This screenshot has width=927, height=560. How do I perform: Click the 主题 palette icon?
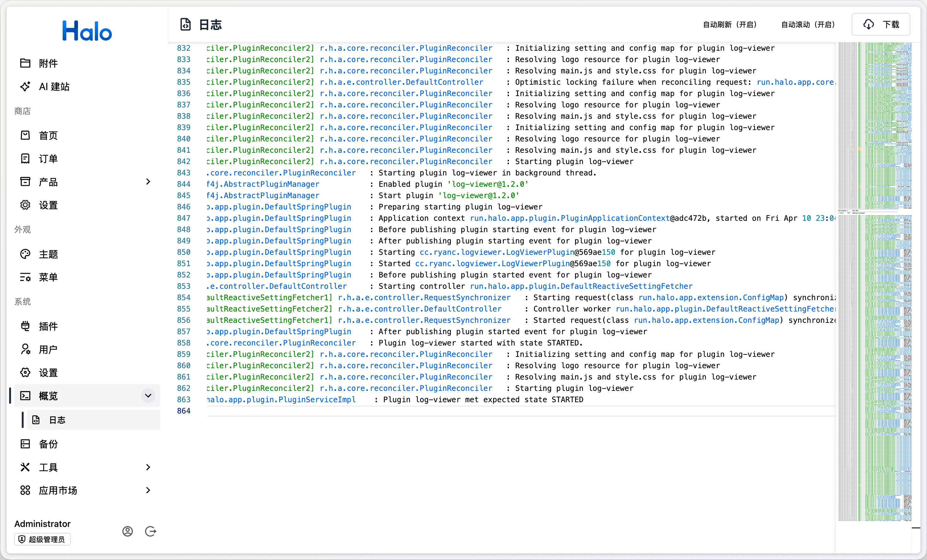(25, 254)
